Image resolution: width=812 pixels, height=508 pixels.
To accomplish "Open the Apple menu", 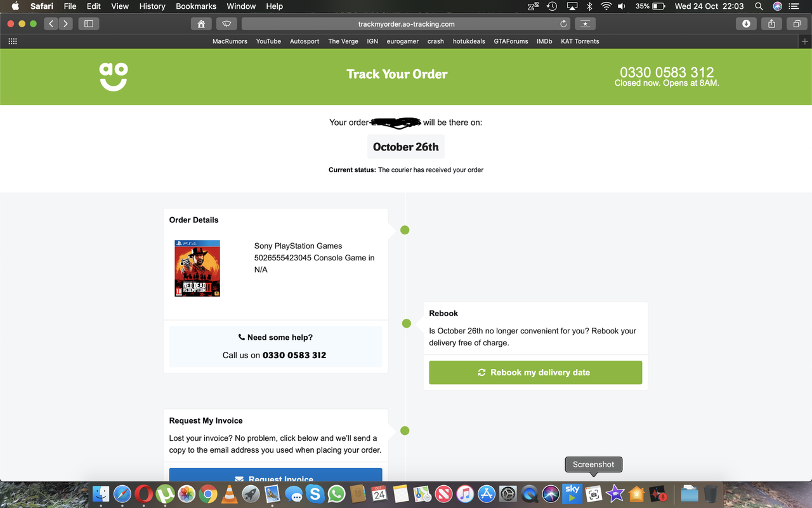I will [x=15, y=6].
